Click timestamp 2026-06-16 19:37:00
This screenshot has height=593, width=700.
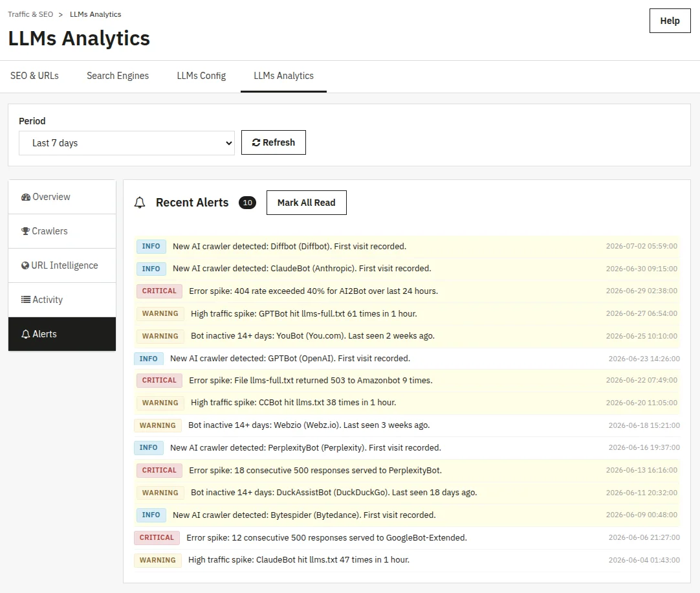click(x=644, y=447)
